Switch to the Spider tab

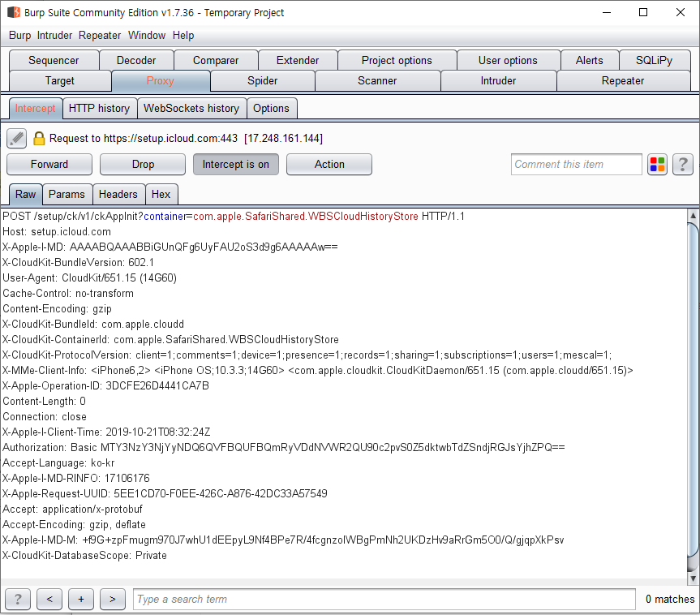point(263,81)
